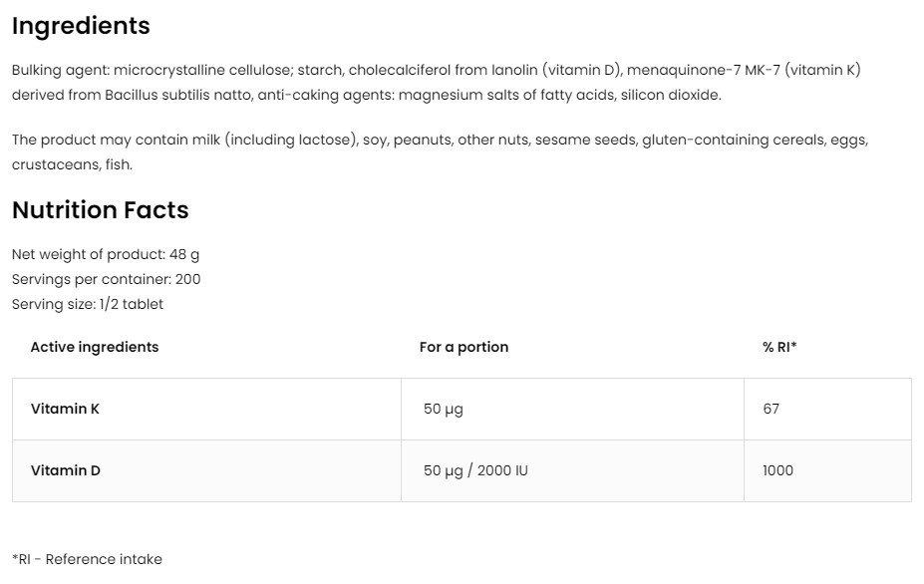
Task: Click the % RI* column header
Action: coord(779,347)
